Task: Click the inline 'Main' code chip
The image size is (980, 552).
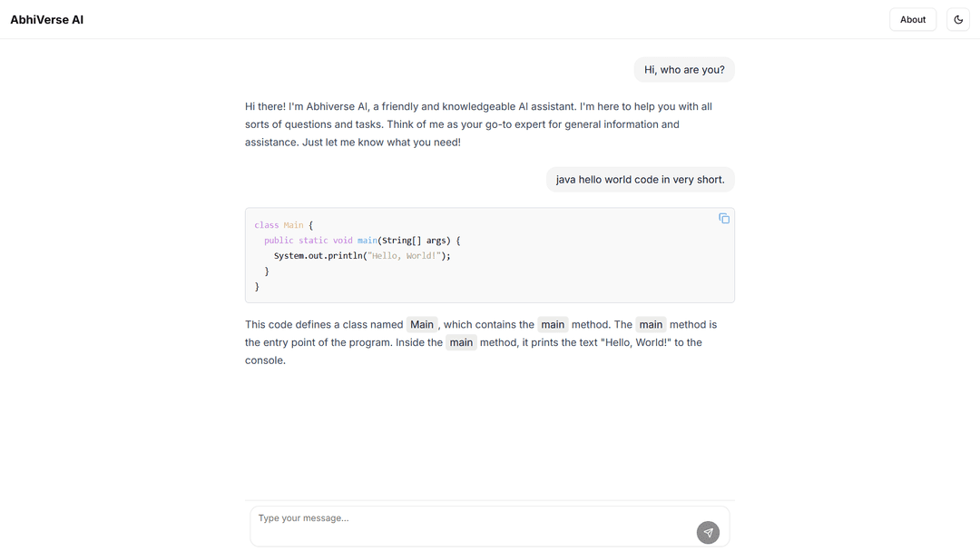Action: [422, 324]
